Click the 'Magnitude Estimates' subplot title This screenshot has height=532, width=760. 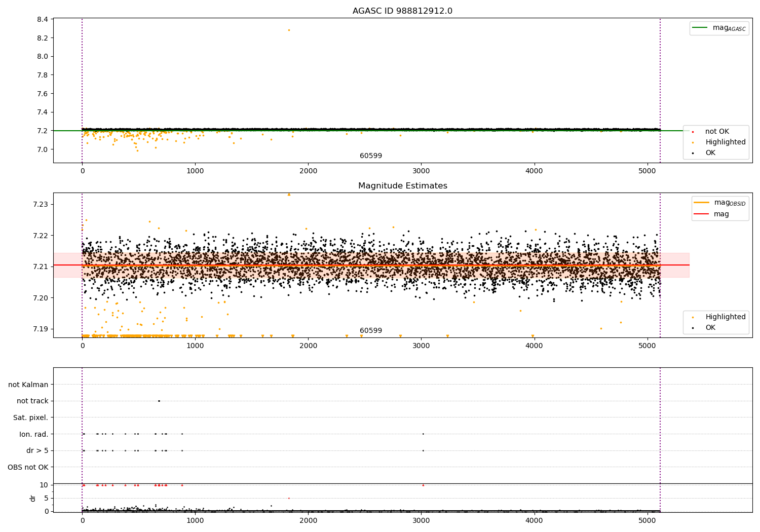click(x=402, y=186)
